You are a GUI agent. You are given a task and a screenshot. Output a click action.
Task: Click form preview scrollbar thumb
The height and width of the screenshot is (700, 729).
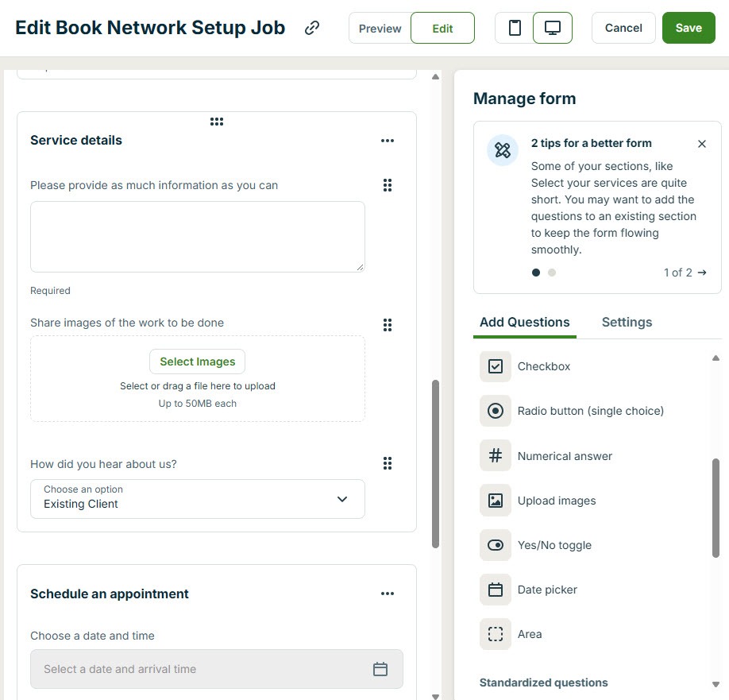coord(436,464)
